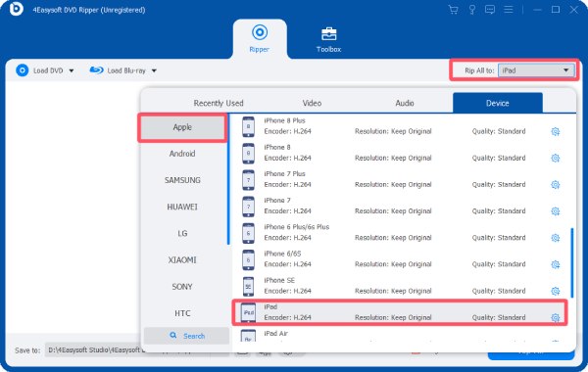Select LG device category

point(182,233)
